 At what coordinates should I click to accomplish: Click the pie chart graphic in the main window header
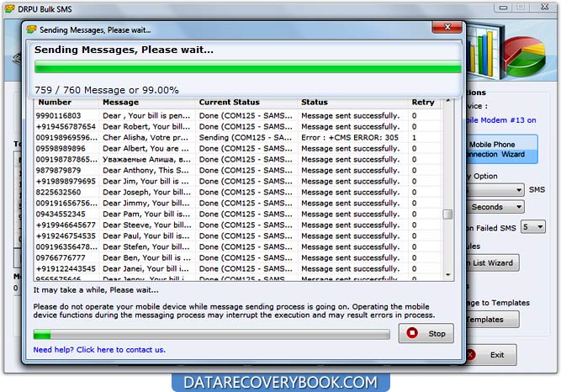[525, 56]
